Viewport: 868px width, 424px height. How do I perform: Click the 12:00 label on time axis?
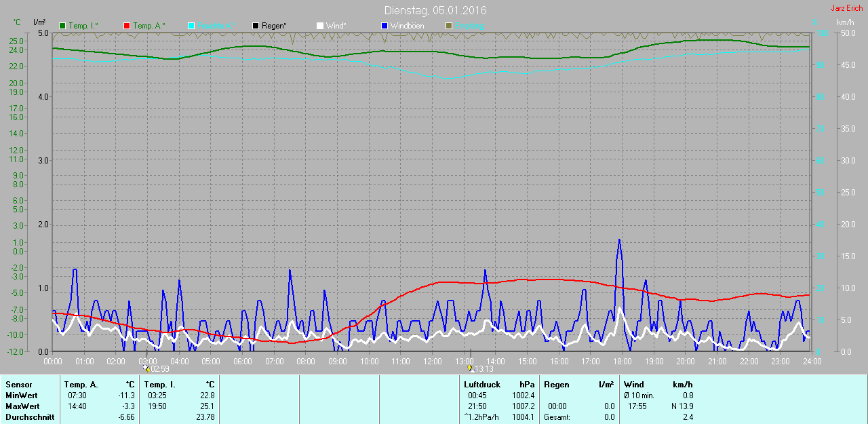(432, 362)
